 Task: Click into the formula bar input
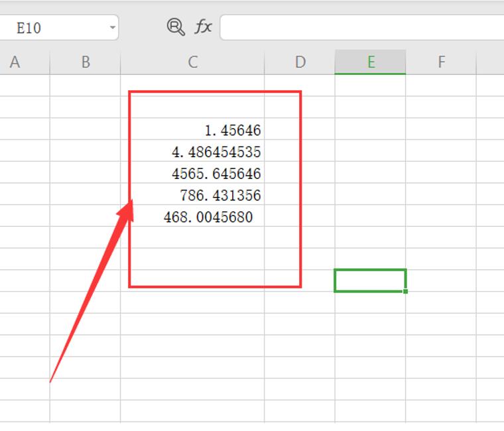tap(362, 28)
